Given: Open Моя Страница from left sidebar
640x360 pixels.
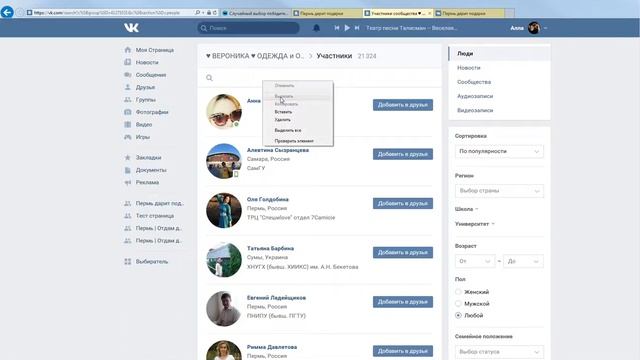Looking at the screenshot, I should click(155, 50).
